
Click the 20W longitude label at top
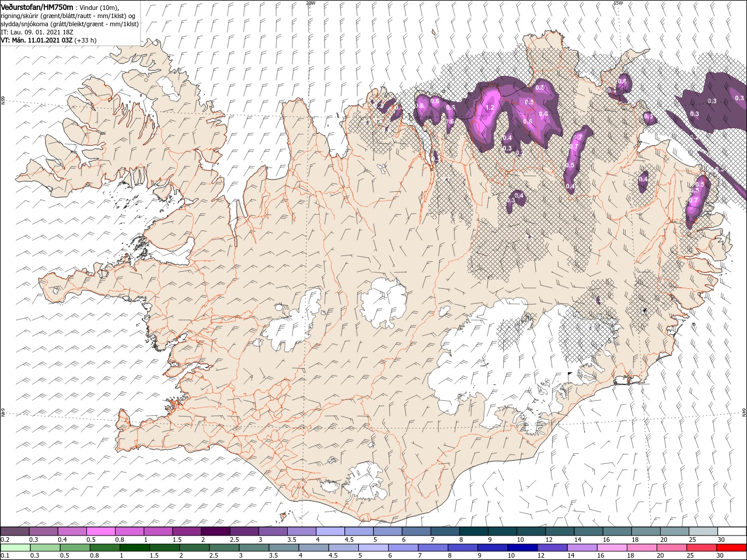point(310,3)
